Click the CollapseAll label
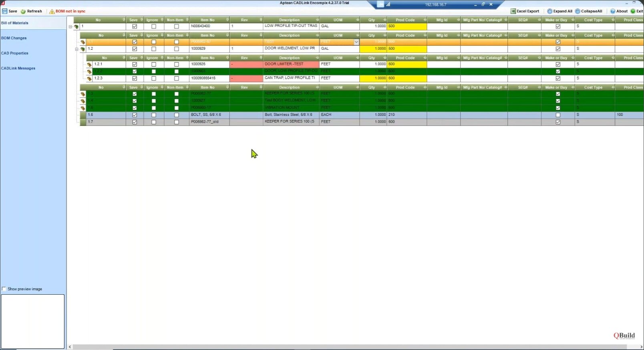 [x=592, y=11]
